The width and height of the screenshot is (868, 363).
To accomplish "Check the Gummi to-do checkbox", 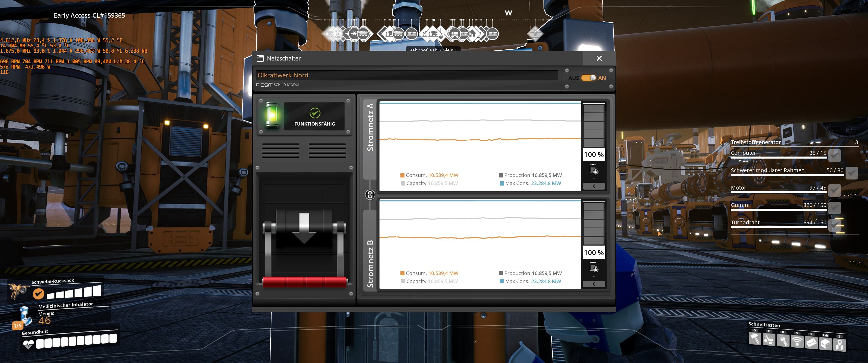I will [x=834, y=208].
